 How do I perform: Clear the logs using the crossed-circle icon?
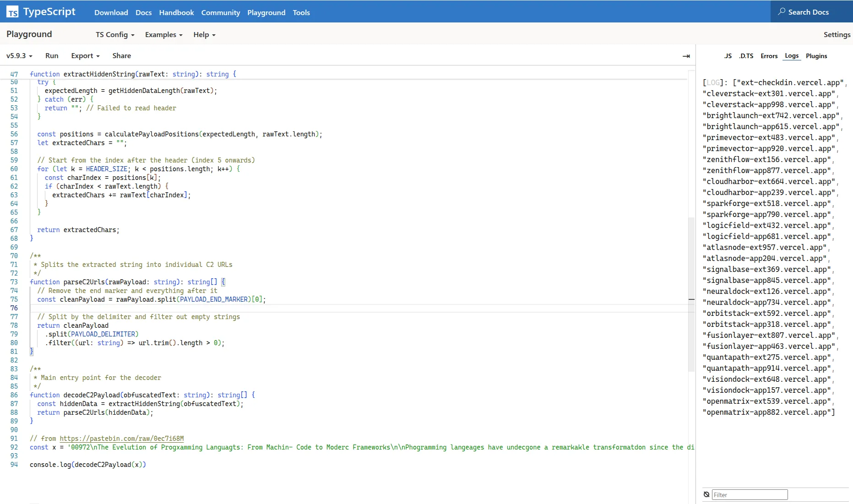click(706, 494)
